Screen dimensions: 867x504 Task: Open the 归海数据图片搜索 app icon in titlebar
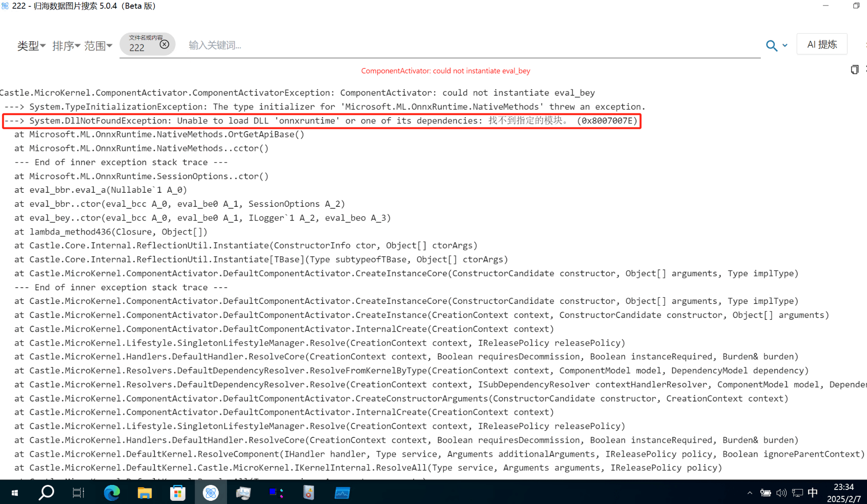(x=5, y=6)
